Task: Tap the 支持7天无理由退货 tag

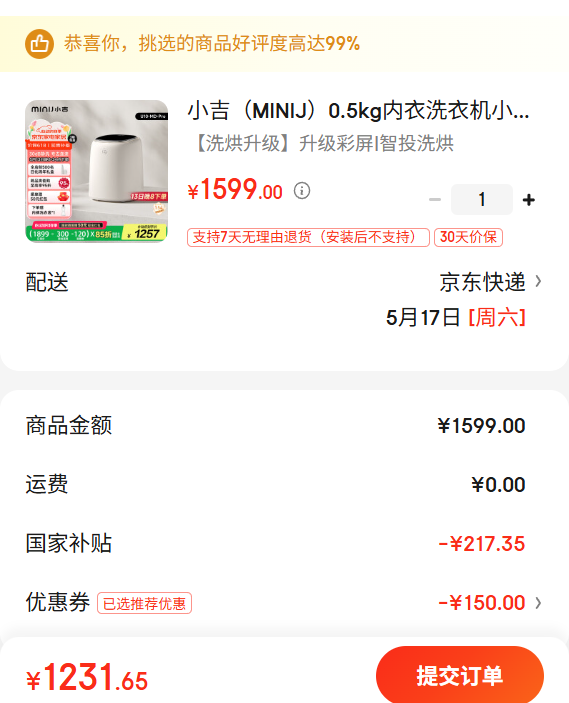Action: 308,237
